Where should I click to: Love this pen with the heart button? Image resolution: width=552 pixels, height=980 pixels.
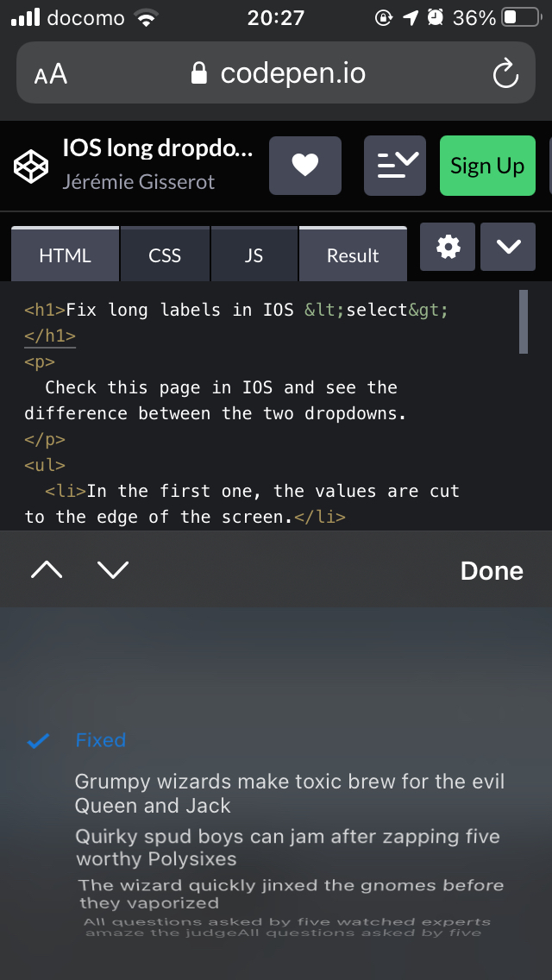tap(305, 166)
